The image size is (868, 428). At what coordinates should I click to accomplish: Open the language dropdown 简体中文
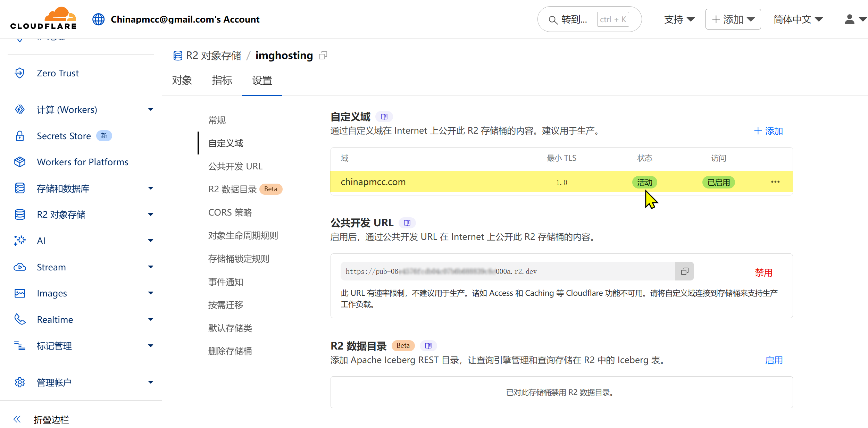coord(798,19)
